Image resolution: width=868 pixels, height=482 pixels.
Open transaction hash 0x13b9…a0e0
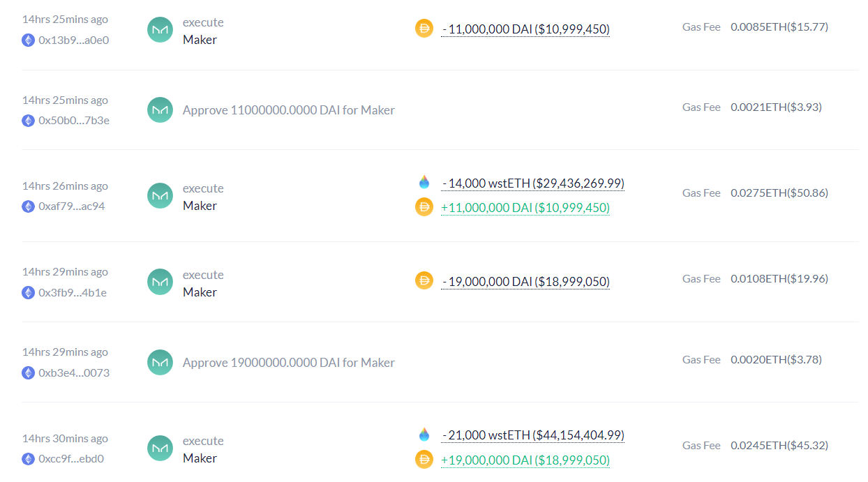tap(74, 40)
